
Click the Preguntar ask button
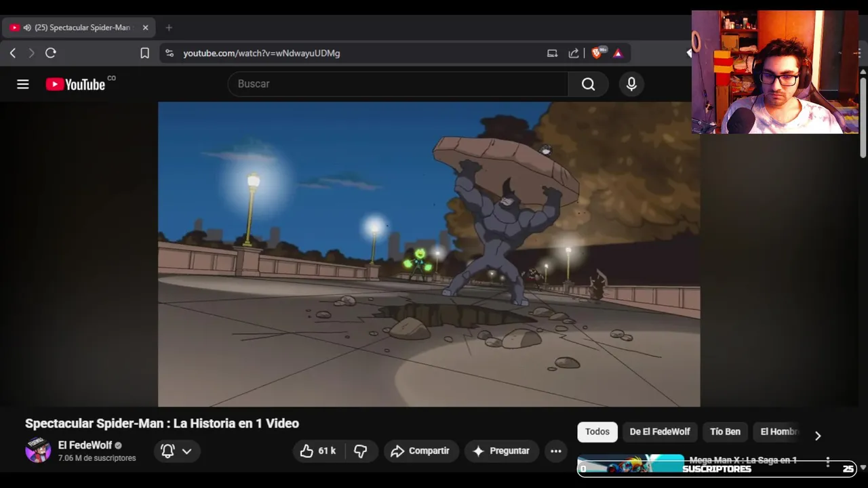(501, 451)
